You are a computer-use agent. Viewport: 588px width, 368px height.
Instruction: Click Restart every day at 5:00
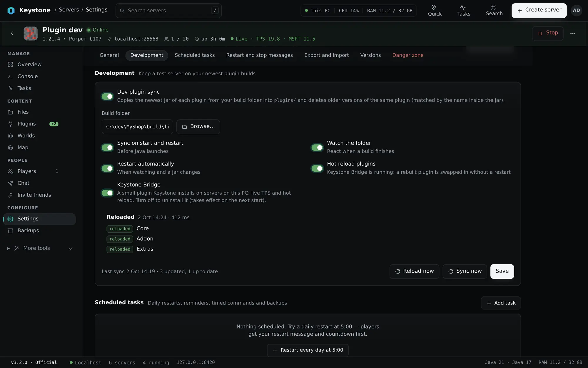pos(308,350)
